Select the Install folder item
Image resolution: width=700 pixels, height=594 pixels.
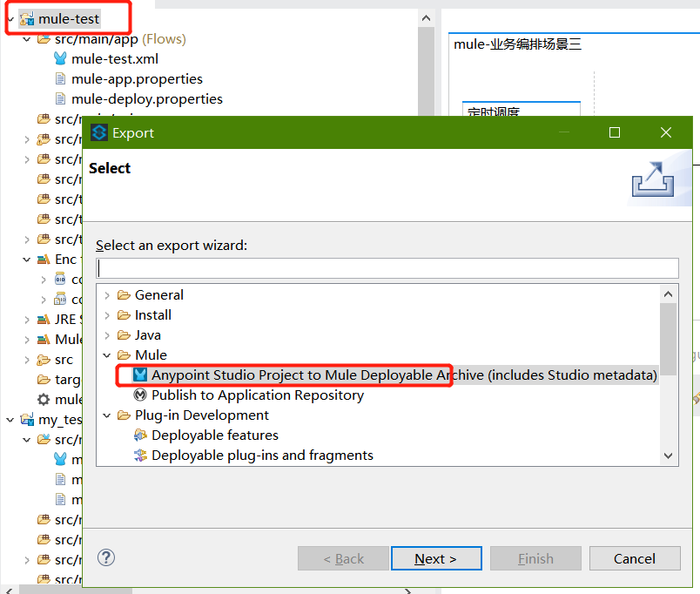pyautogui.click(x=152, y=315)
